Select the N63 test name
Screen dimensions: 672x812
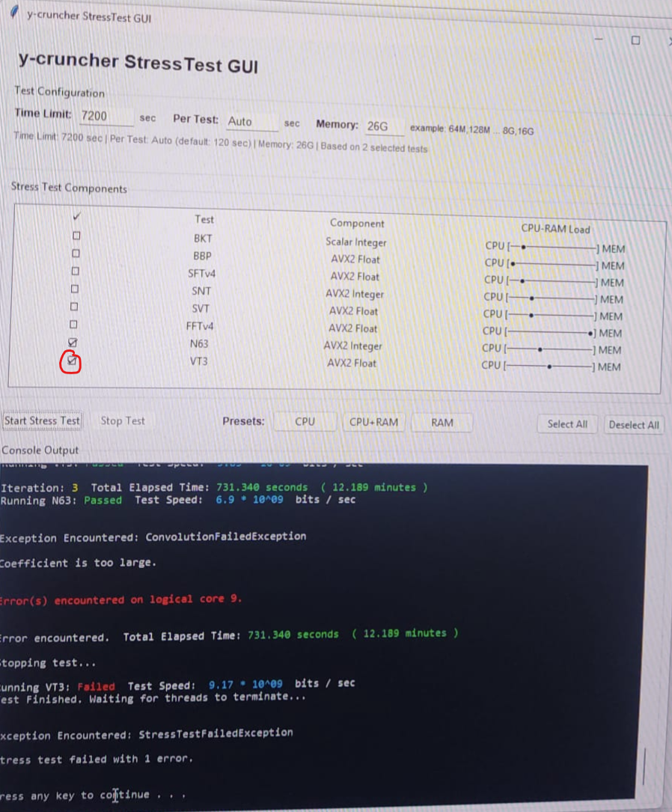tap(199, 344)
